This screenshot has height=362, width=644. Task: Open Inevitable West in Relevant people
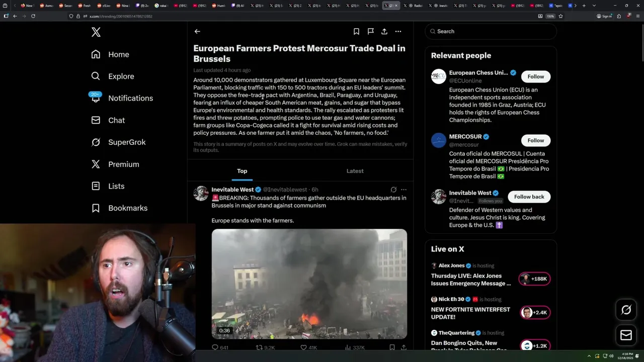tap(470, 193)
